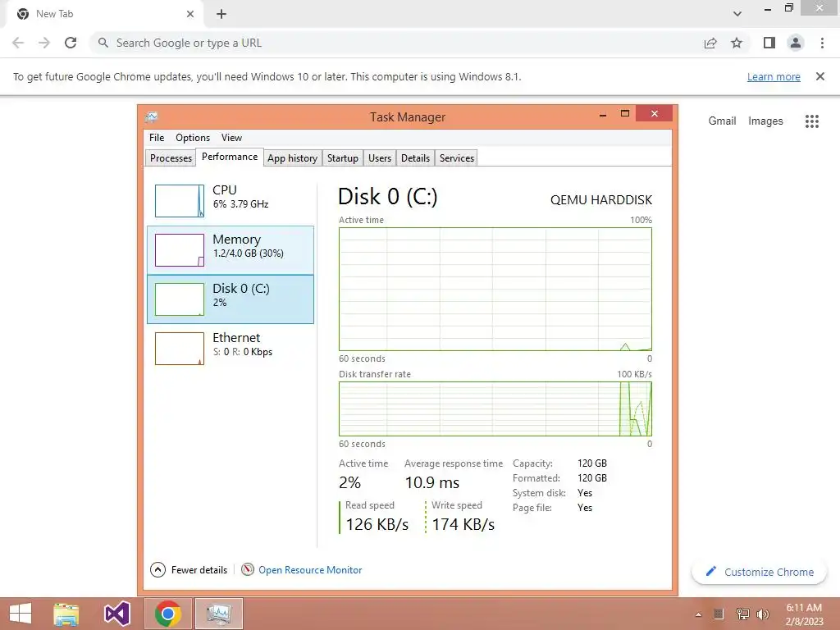This screenshot has height=630, width=840.
Task: Open Gmail link
Action: click(722, 121)
